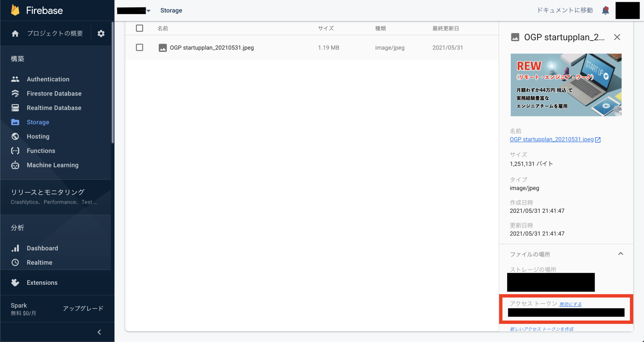This screenshot has height=342, width=644.
Task: Select Machine Learning in the sidebar
Action: click(x=52, y=165)
